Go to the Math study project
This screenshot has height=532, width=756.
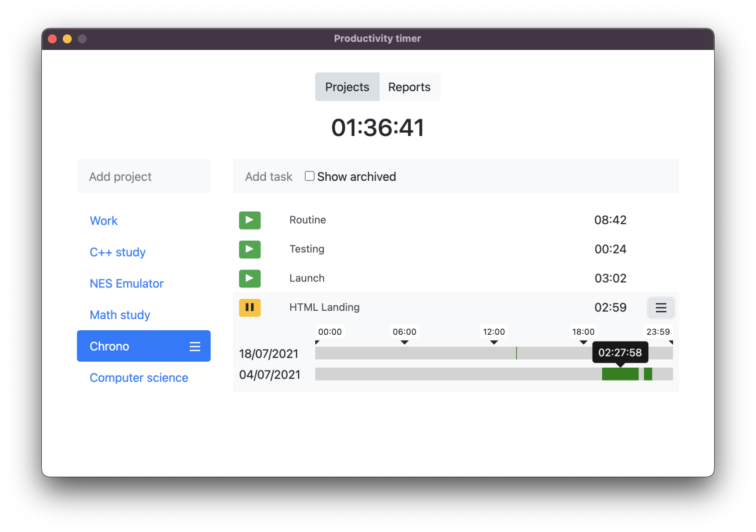click(120, 315)
